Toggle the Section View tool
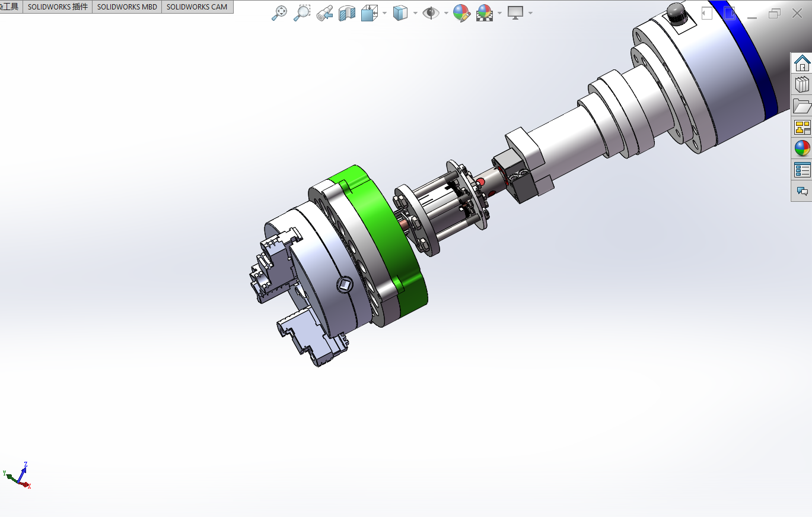The width and height of the screenshot is (812, 517). tap(347, 13)
